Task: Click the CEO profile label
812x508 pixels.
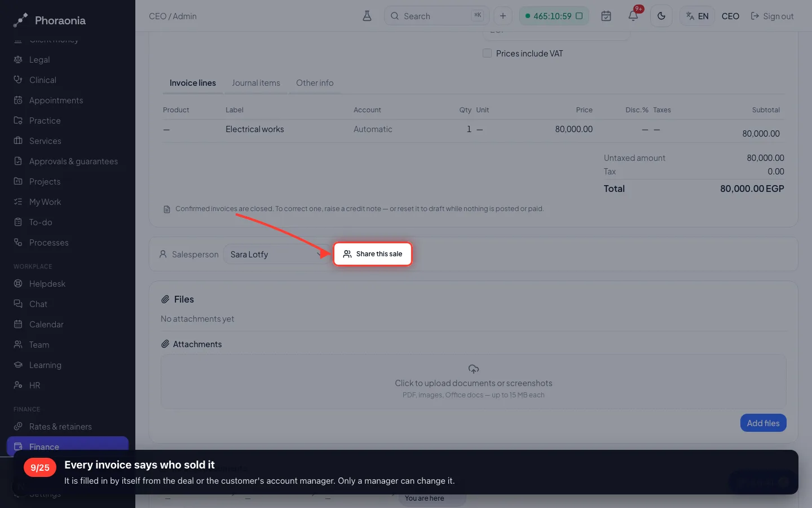Action: pyautogui.click(x=730, y=16)
